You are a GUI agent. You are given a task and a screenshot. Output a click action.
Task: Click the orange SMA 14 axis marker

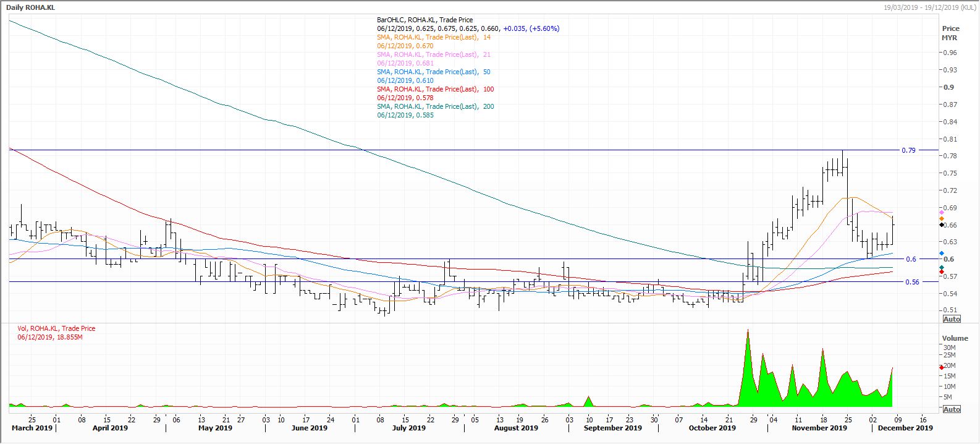tap(941, 219)
